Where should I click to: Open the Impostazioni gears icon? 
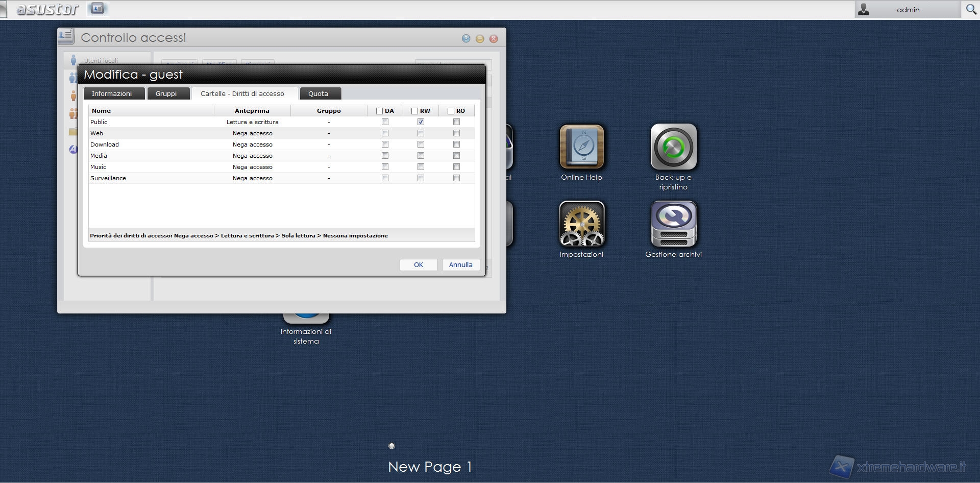pos(581,224)
